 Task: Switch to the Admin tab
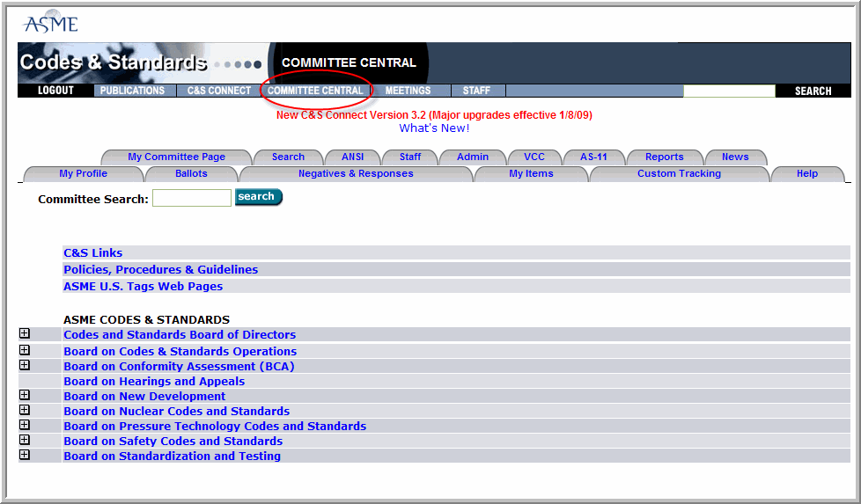[473, 157]
